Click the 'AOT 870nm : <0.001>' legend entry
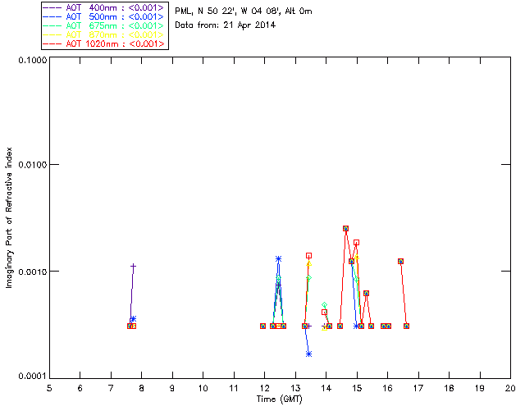This screenshot has height=420, width=525. click(103, 34)
